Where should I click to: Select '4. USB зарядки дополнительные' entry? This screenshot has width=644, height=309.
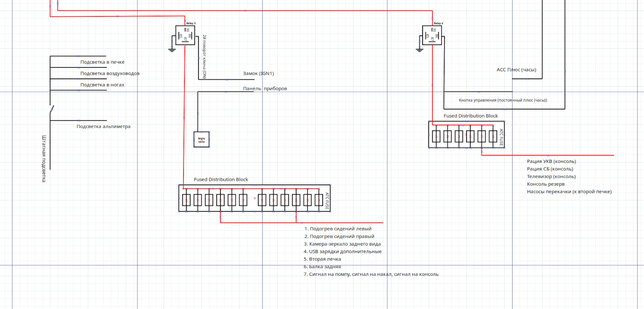(342, 252)
